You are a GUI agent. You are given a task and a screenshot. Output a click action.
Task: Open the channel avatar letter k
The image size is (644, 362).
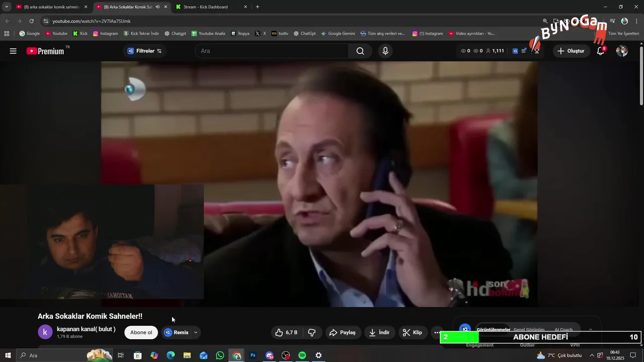pos(45,332)
